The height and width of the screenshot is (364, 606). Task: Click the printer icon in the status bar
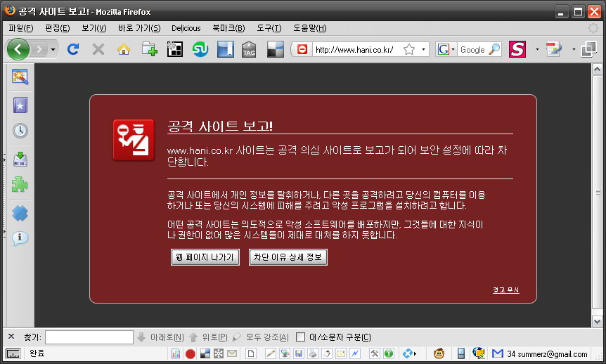313,353
